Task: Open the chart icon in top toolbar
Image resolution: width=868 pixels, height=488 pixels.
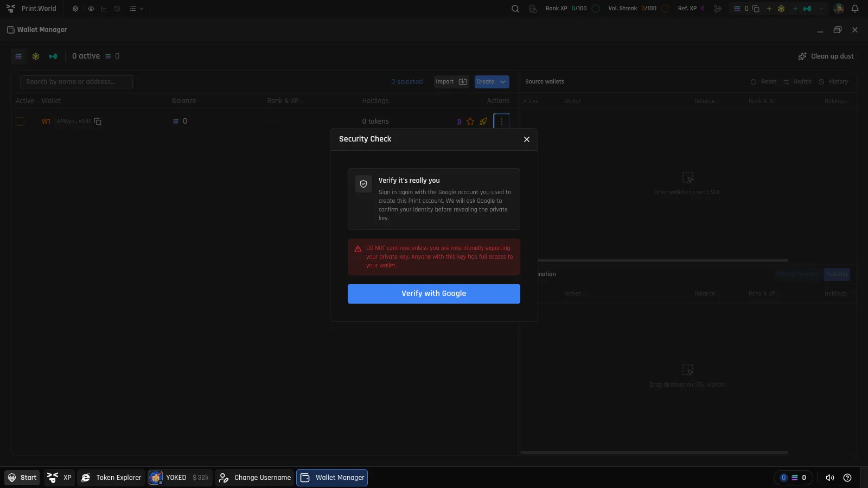Action: pos(104,9)
